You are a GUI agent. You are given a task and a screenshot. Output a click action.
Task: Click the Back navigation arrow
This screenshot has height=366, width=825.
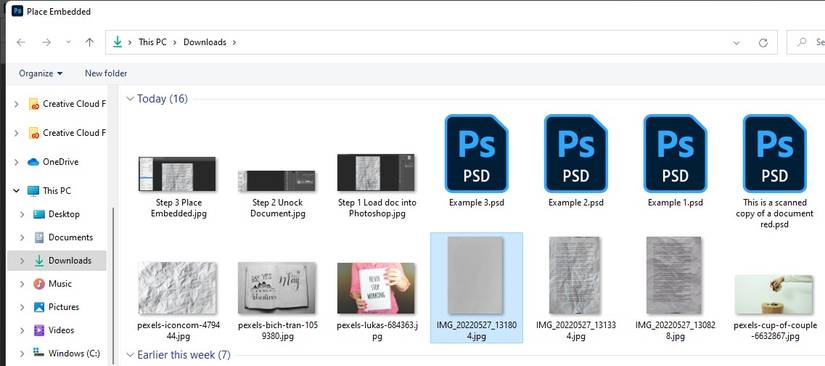pyautogui.click(x=21, y=42)
